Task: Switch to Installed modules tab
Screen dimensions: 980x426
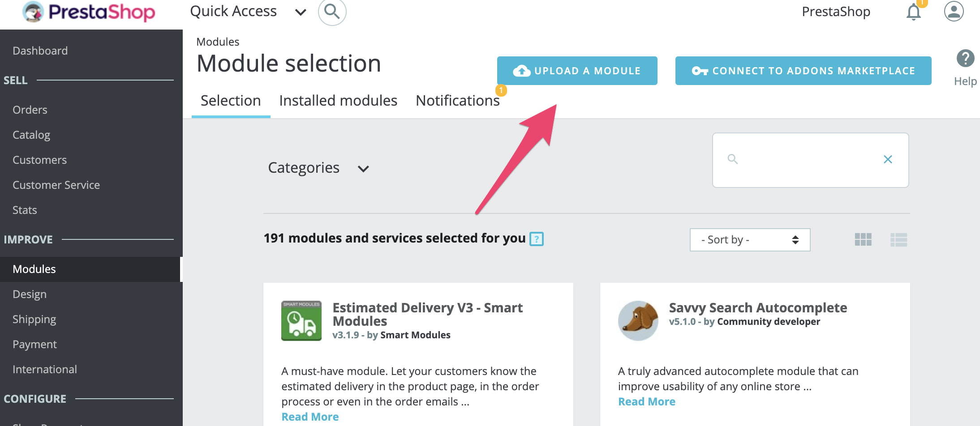Action: click(338, 101)
